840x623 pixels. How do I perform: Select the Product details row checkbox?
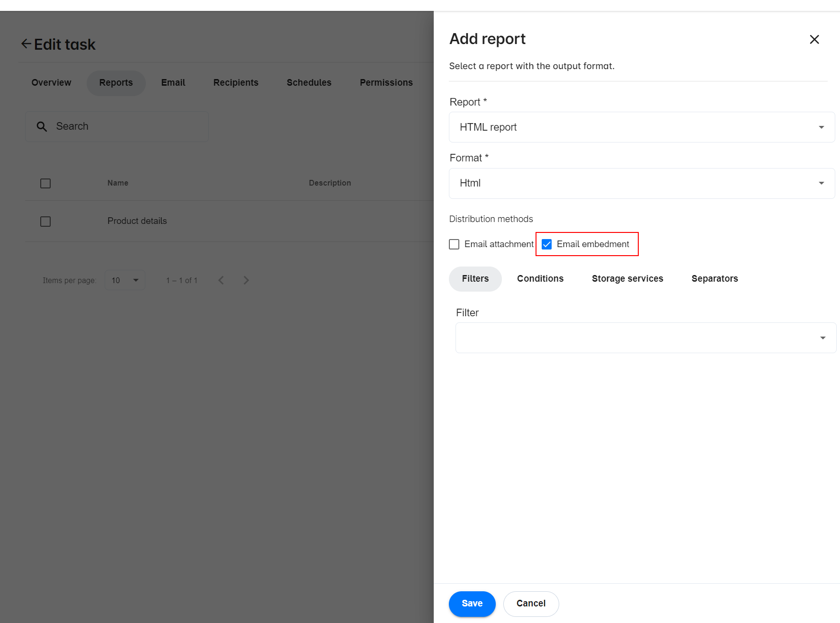pos(45,221)
